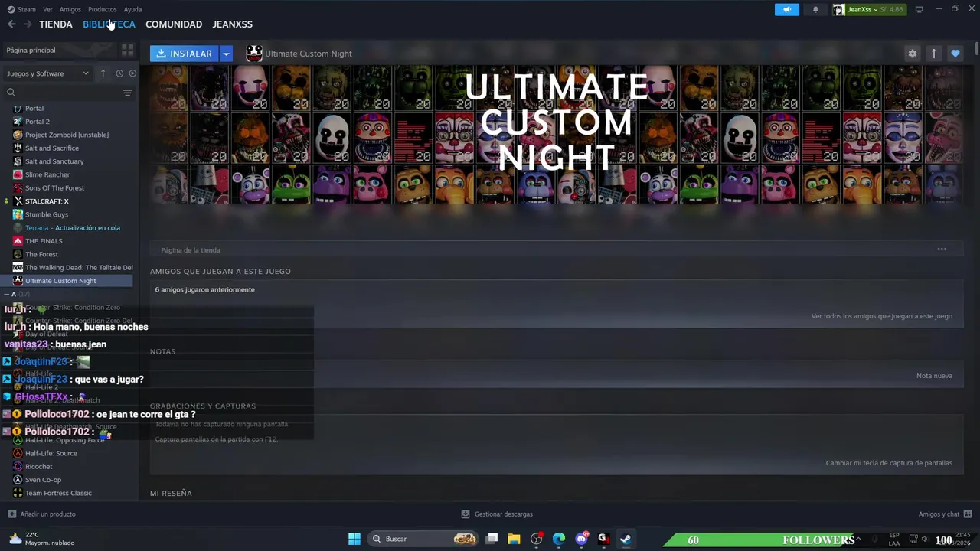Open the Página de la tienda link
Screen dimensions: 980x551
[191, 250]
